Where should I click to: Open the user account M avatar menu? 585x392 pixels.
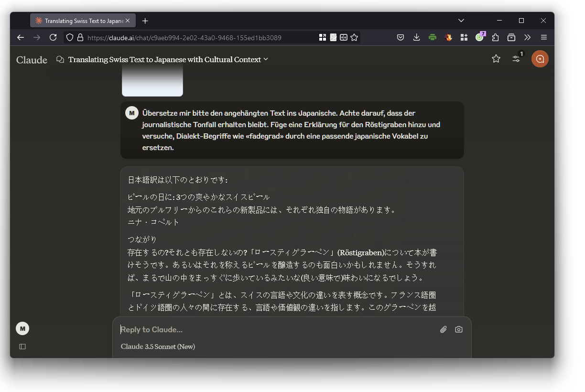click(x=22, y=328)
